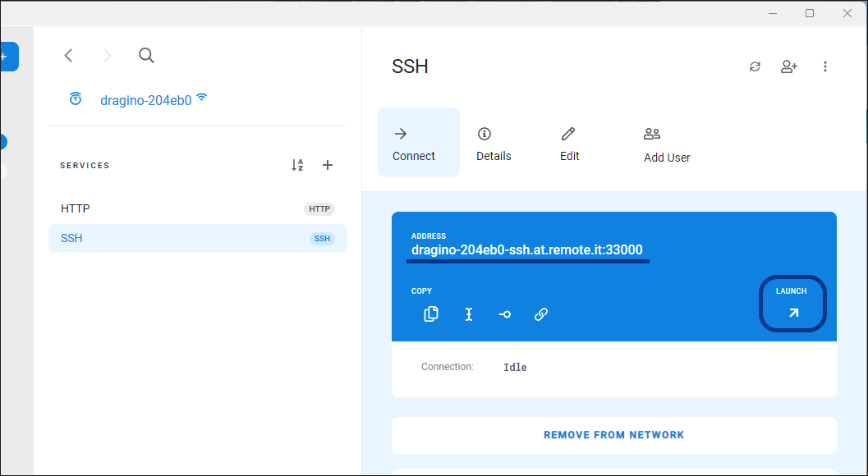Click the blue plus button at far left
Screen dimensions: 868x476
coord(8,57)
